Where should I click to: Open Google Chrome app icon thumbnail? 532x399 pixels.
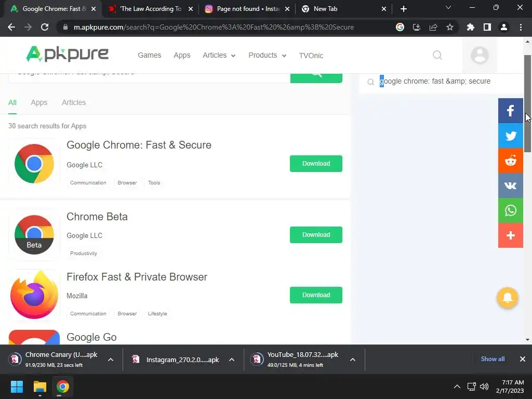34,164
